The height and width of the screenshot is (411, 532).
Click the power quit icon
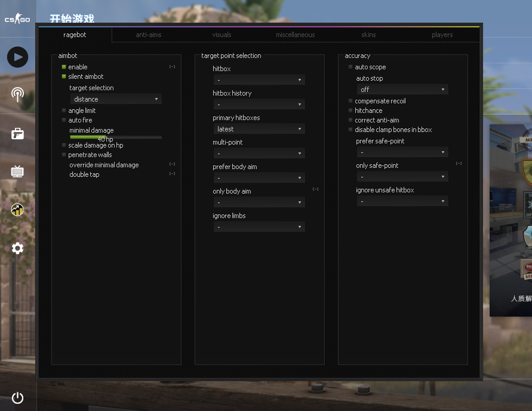(x=17, y=398)
